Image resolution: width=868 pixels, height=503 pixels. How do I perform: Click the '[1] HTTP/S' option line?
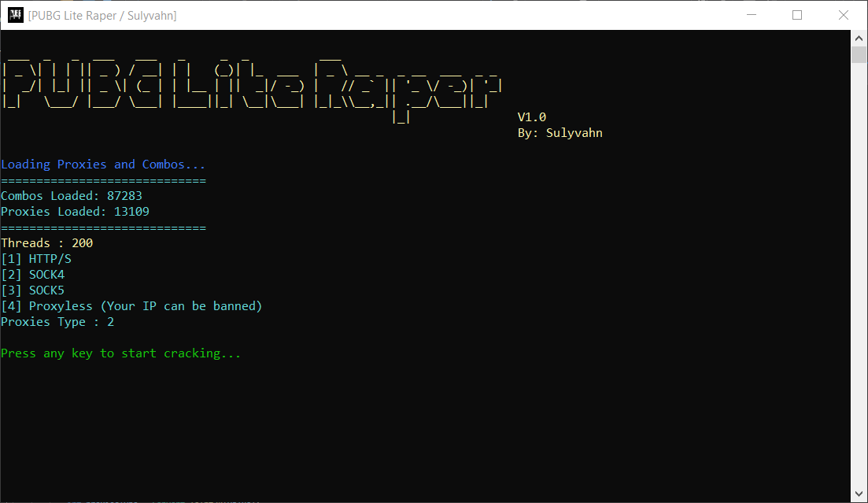tap(37, 259)
